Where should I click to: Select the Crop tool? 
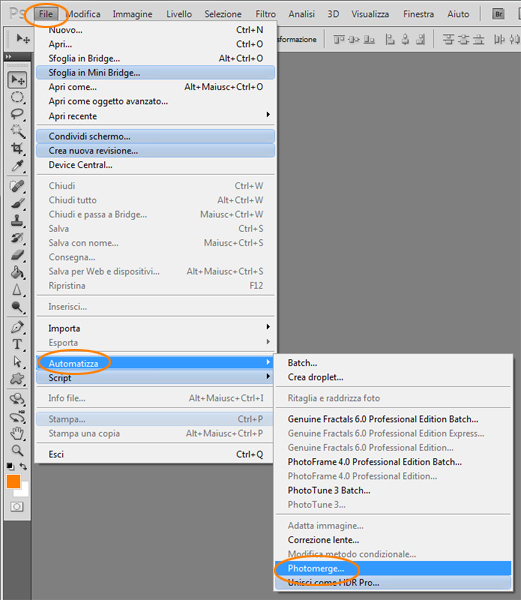click(17, 148)
